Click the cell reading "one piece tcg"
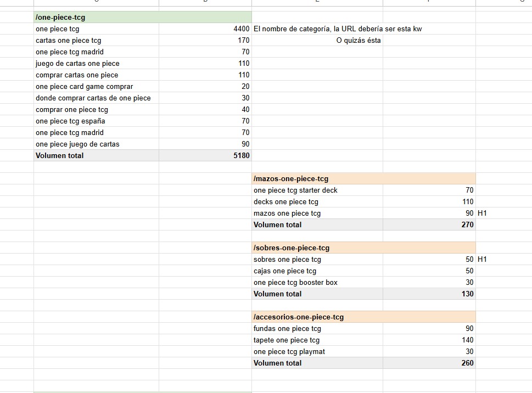Viewport: 532px width, 393px height. click(x=97, y=29)
